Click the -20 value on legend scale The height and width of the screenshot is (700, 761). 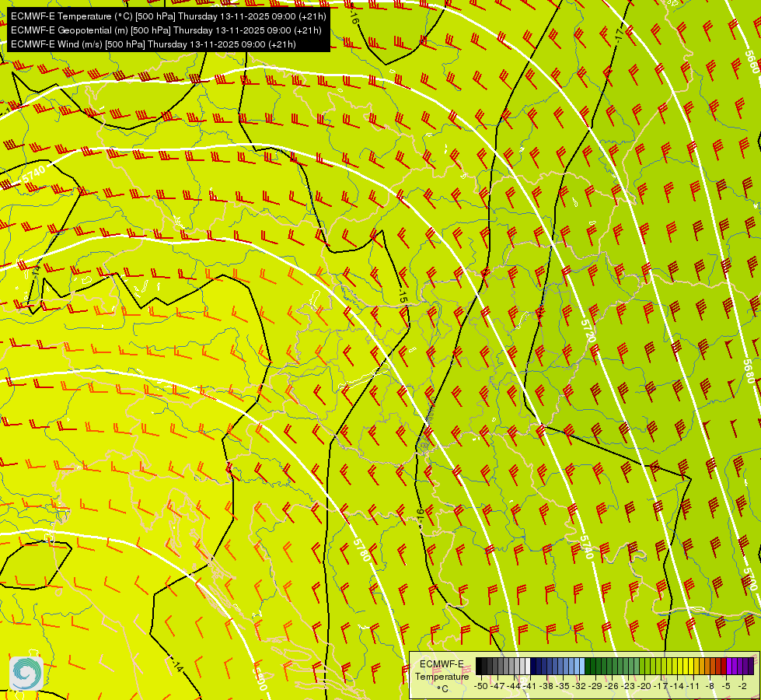pos(644,687)
